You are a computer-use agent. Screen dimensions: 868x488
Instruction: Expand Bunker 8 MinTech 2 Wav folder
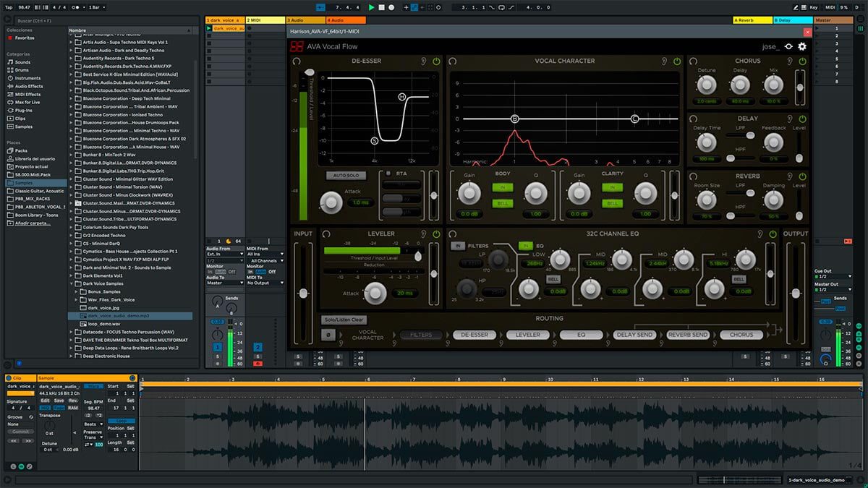click(x=71, y=155)
